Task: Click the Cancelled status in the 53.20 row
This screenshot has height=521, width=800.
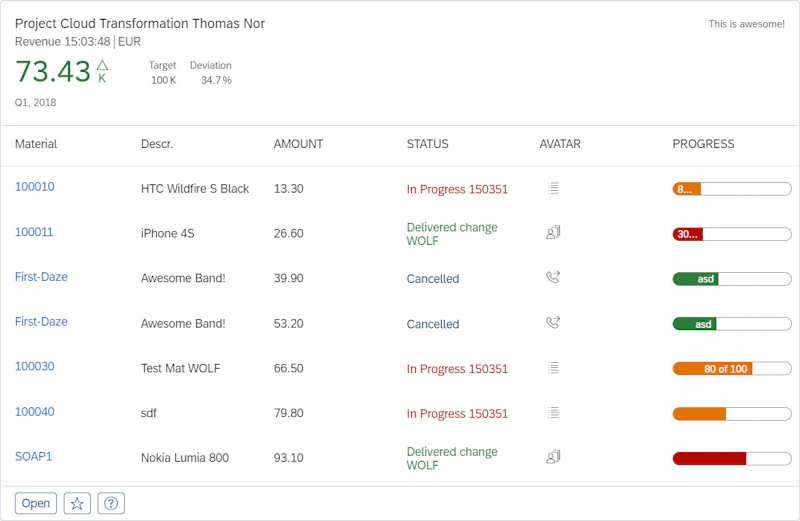Action: pyautogui.click(x=433, y=324)
